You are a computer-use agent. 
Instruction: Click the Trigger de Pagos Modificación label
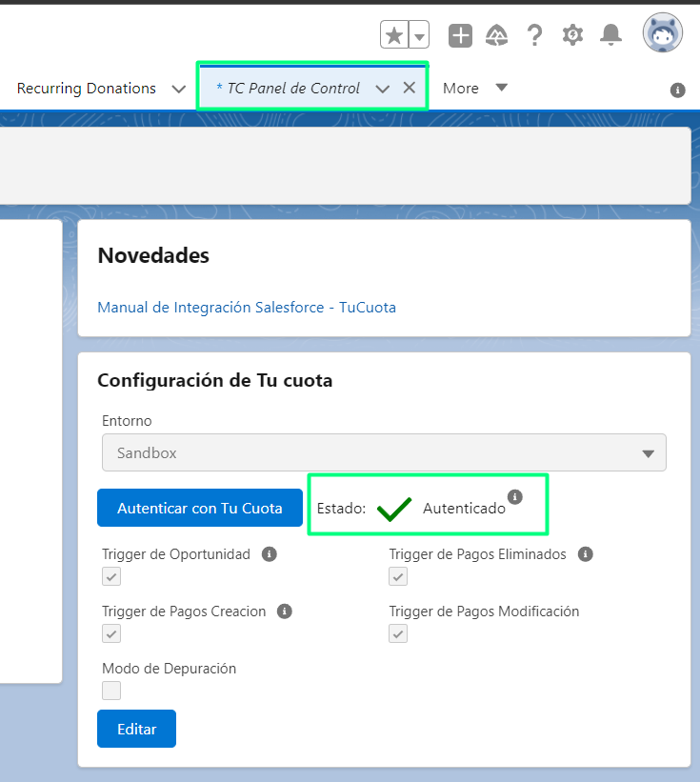[x=484, y=612]
